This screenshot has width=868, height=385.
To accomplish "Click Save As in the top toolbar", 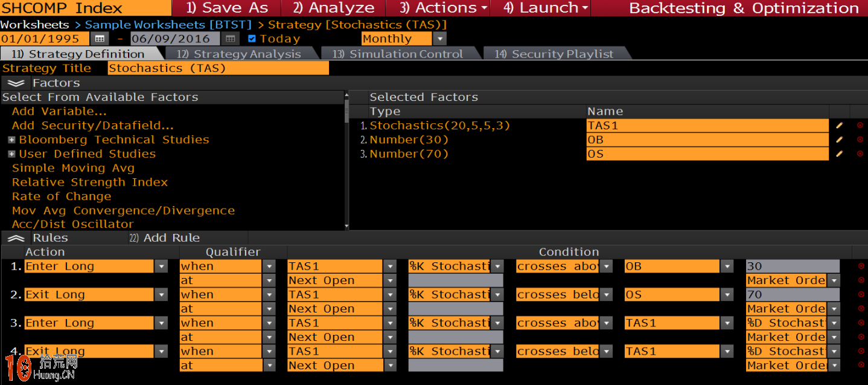I will tap(227, 8).
